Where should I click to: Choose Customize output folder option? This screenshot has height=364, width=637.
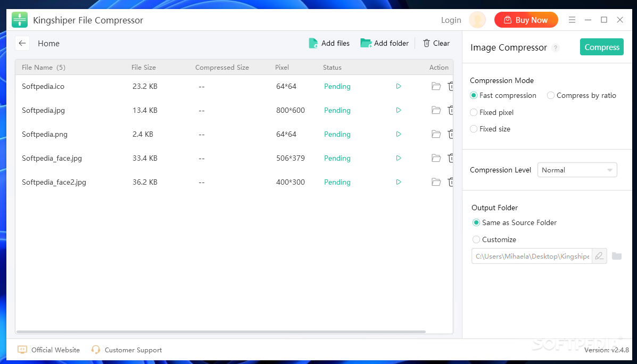pos(494,239)
